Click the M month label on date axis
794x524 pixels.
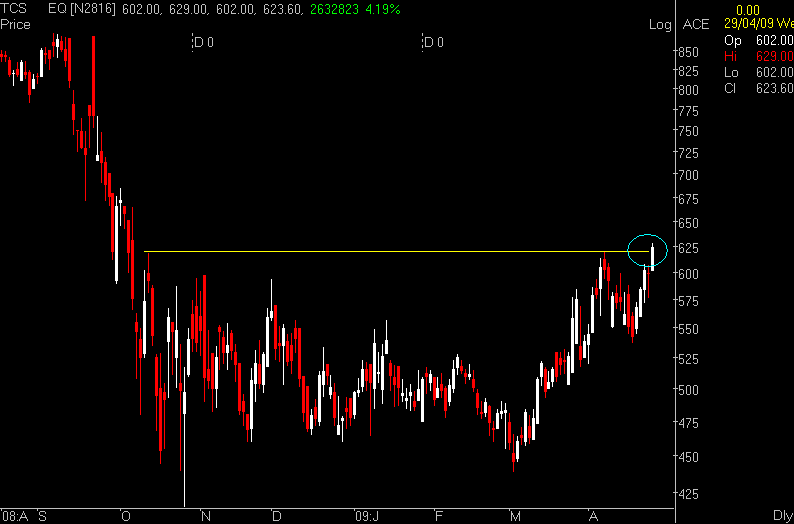tap(515, 517)
